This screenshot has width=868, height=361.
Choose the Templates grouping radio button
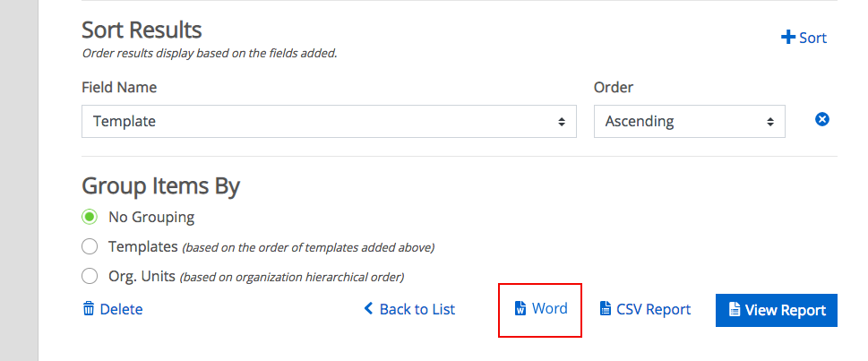tap(90, 247)
